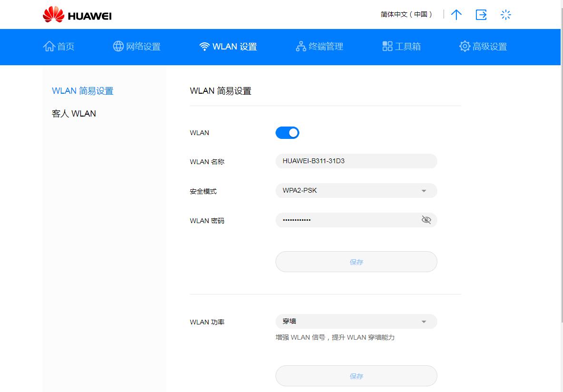Screen dimensions: 563x392
Task: Click the Huawei logo
Action: point(77,15)
